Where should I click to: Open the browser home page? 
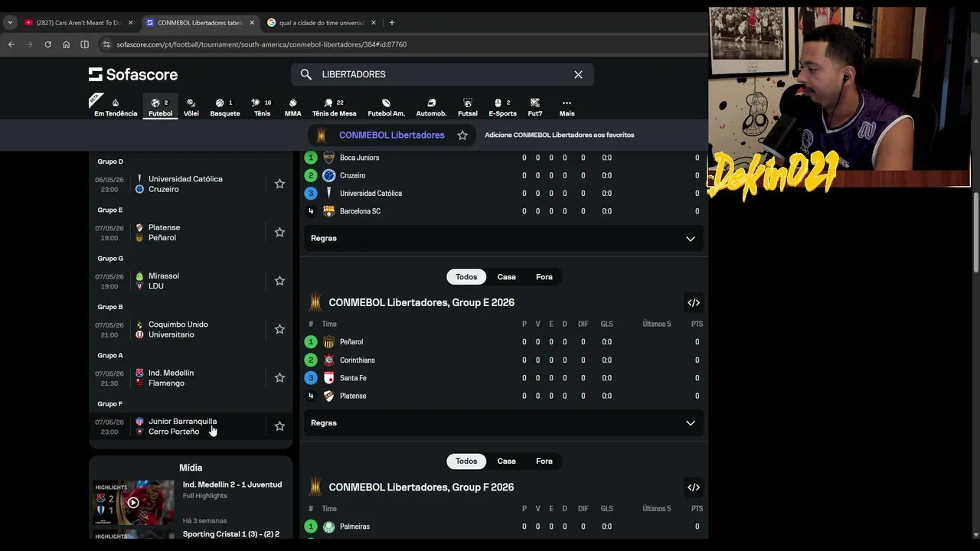[66, 44]
